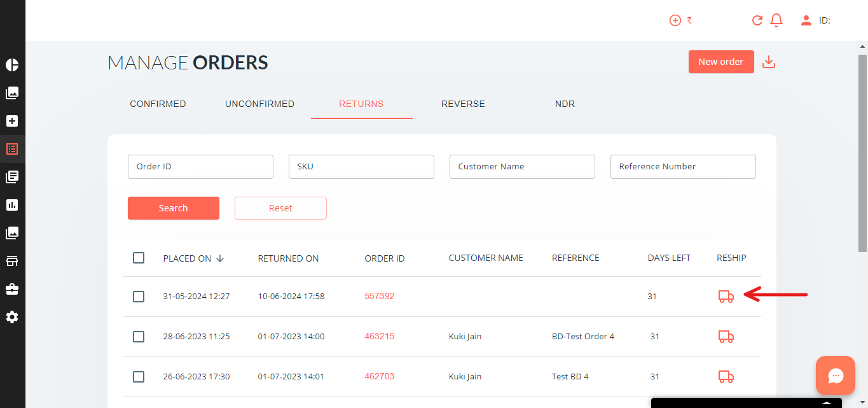868x408 pixels.
Task: Open the pie chart dashboard icon
Action: coord(12,65)
